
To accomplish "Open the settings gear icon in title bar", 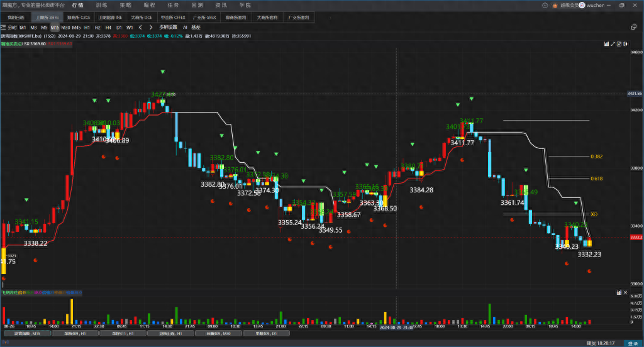I will click(545, 5).
